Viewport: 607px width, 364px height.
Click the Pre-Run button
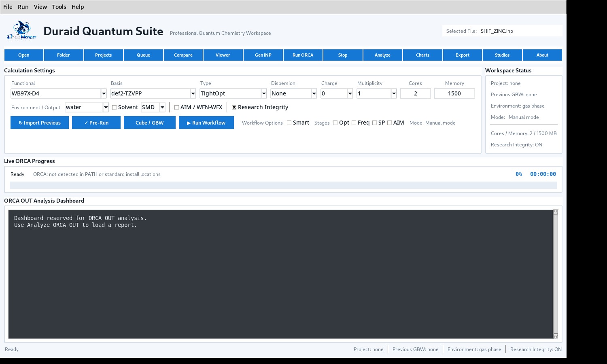pyautogui.click(x=96, y=123)
